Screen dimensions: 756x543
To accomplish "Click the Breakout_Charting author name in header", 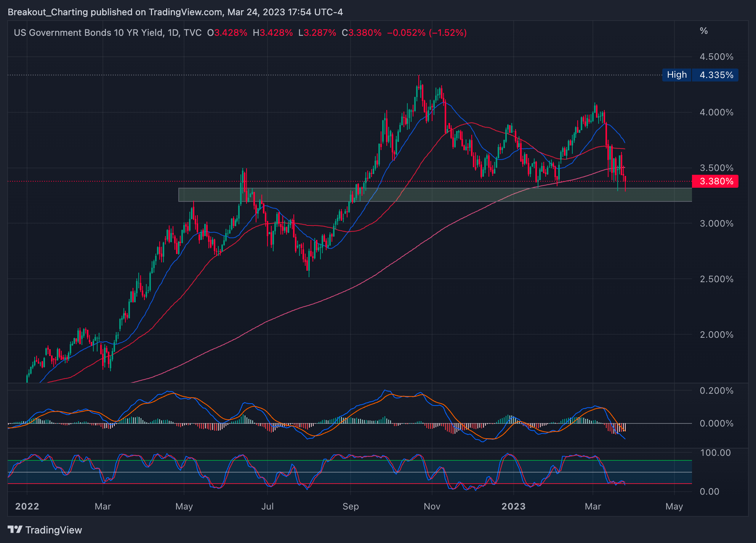I will [x=48, y=12].
